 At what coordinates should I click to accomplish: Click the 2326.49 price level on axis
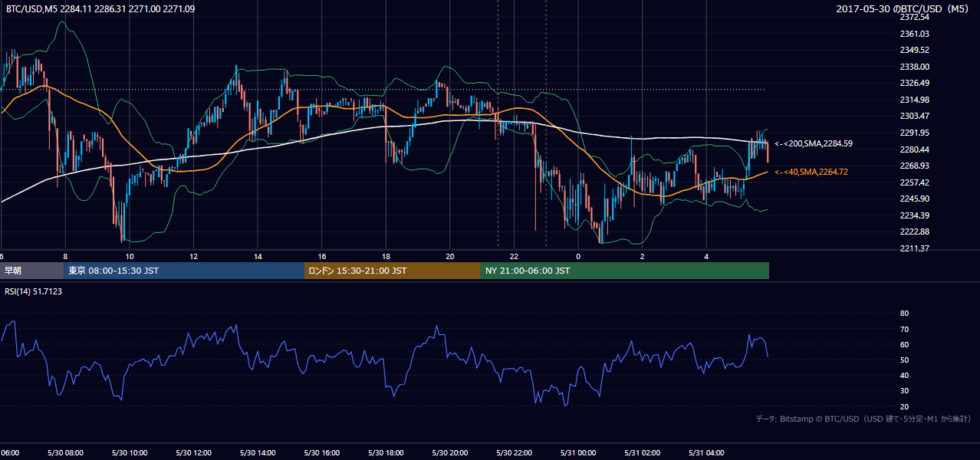(x=914, y=83)
